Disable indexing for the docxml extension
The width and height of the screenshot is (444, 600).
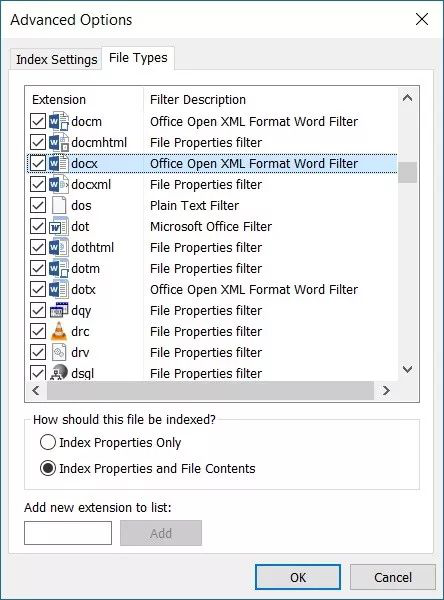pyautogui.click(x=38, y=185)
